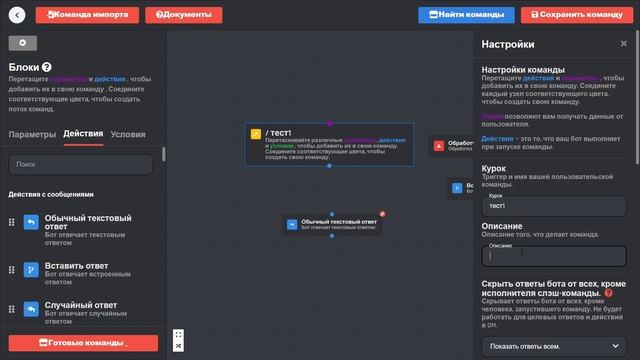
Task: Click the partially hidden blue node icon on the right
Action: point(457,188)
